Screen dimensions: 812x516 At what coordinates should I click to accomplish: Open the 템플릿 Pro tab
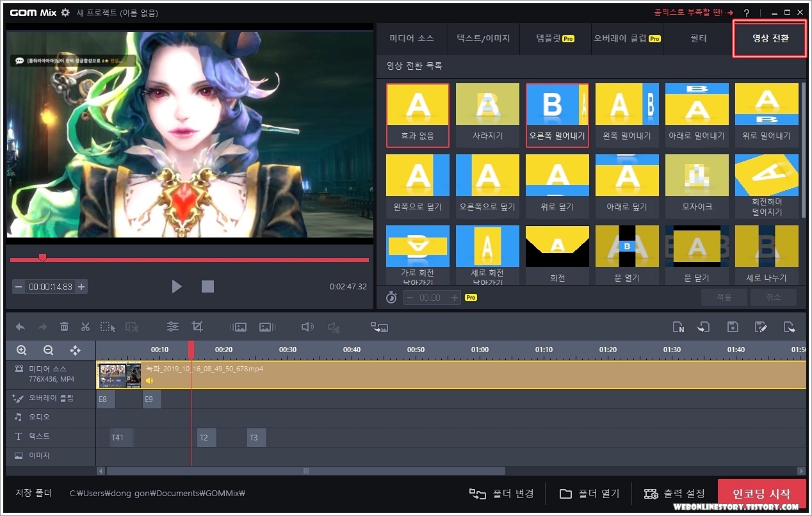click(555, 38)
